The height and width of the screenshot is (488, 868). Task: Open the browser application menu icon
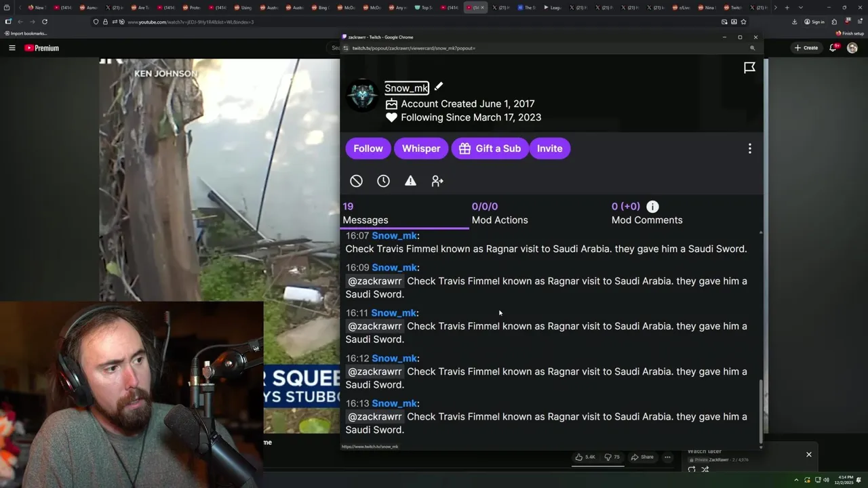859,22
